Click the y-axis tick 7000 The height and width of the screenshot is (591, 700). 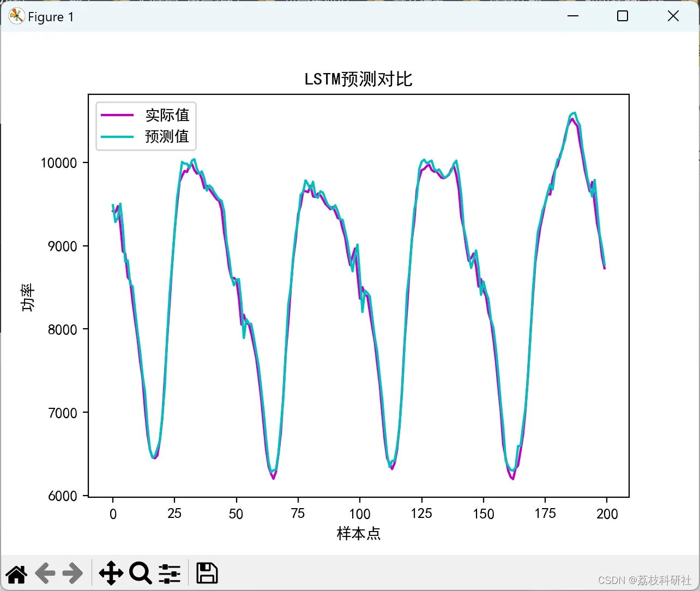coord(63,413)
